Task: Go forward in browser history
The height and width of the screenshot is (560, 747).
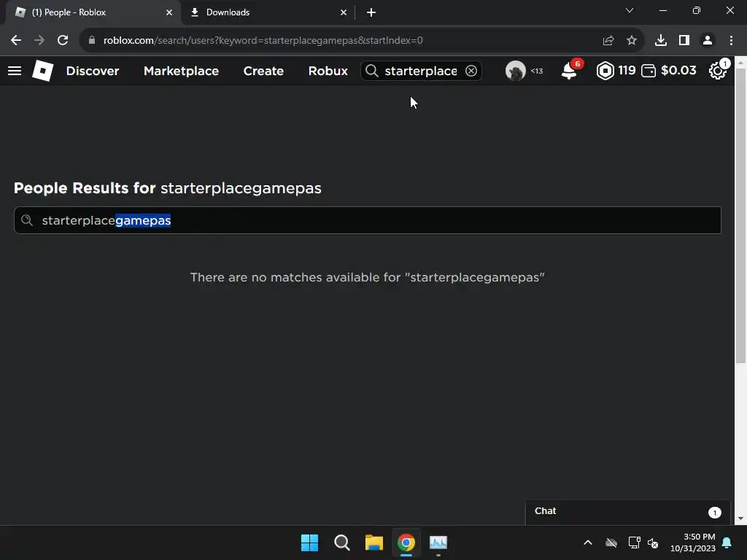Action: tap(39, 41)
